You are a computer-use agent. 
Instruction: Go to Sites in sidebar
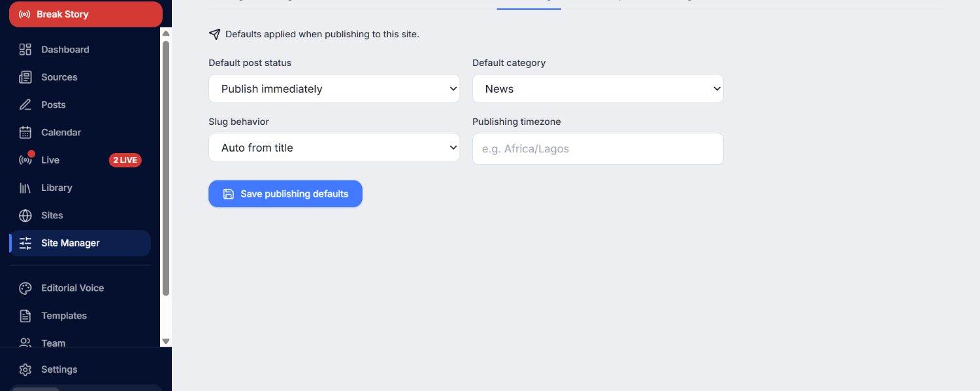click(80, 215)
